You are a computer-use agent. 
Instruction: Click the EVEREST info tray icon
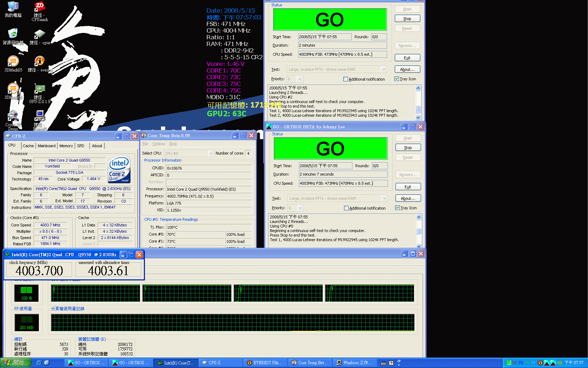540,363
